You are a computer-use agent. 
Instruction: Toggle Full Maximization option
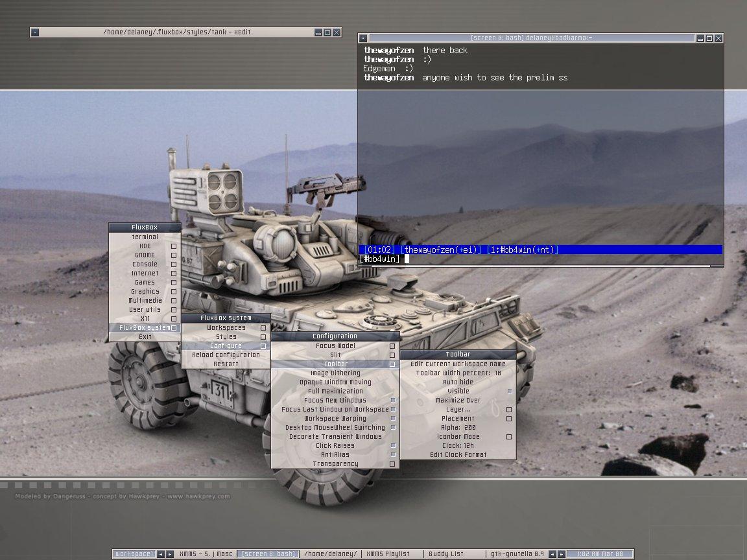335,391
